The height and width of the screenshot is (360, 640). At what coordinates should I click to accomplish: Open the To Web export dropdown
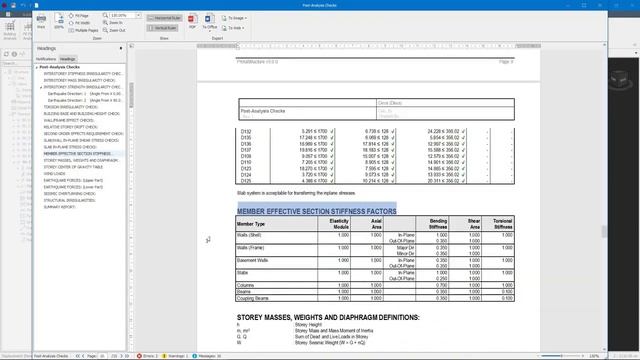(233, 28)
